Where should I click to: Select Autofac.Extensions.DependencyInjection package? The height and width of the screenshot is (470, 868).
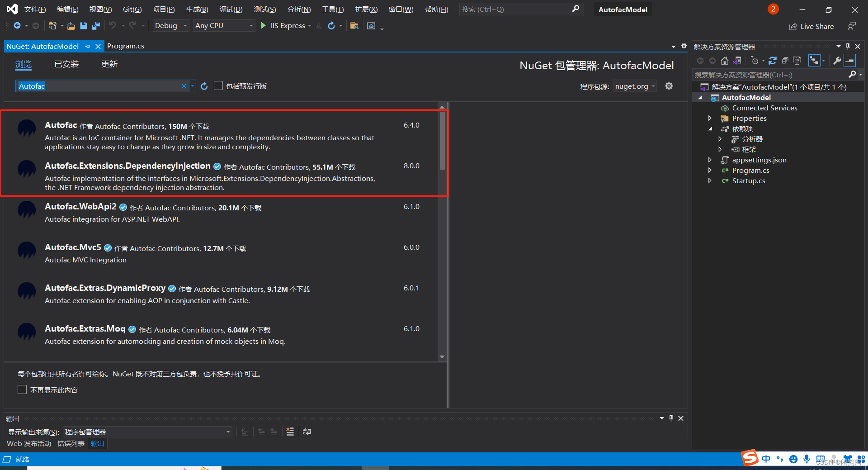click(x=221, y=176)
